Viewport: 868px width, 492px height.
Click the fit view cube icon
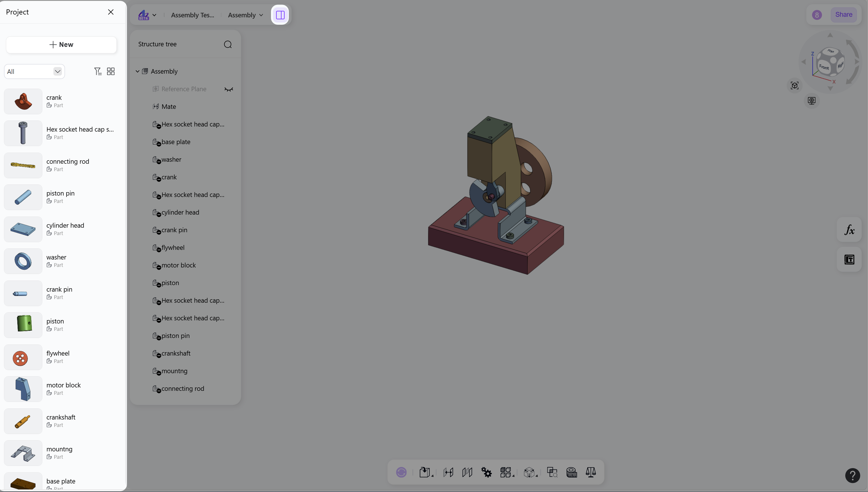point(795,86)
